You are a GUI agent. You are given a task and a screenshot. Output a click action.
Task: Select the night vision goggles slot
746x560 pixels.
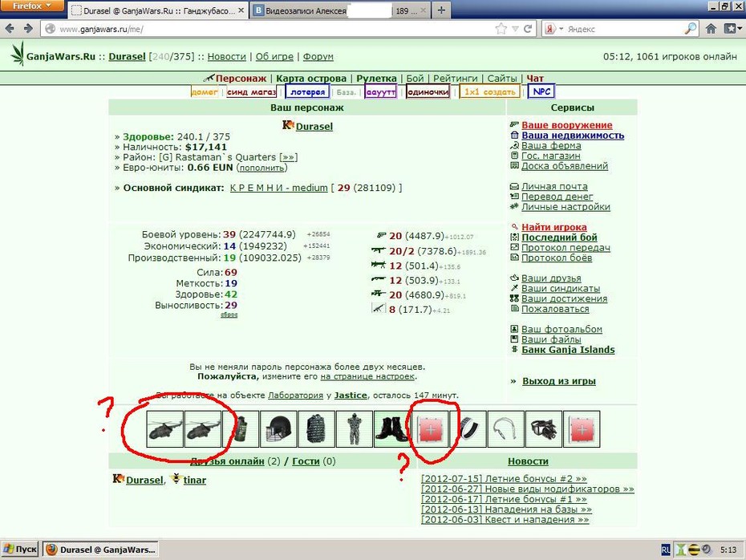(544, 429)
